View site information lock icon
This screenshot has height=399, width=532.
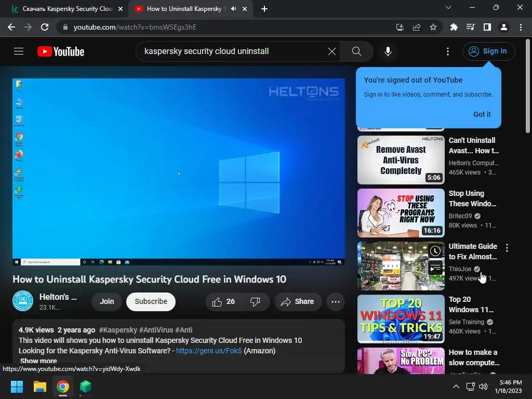pos(65,27)
